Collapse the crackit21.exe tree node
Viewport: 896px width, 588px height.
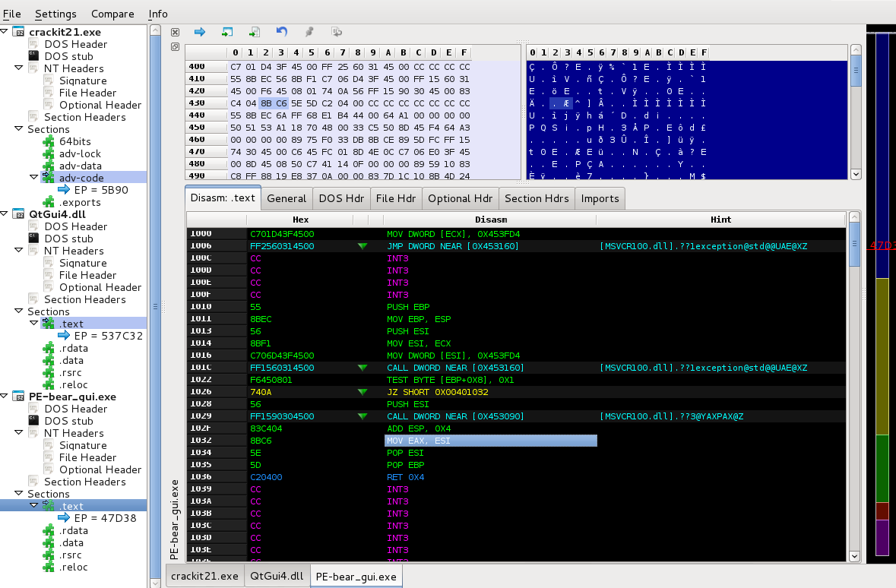click(x=4, y=31)
